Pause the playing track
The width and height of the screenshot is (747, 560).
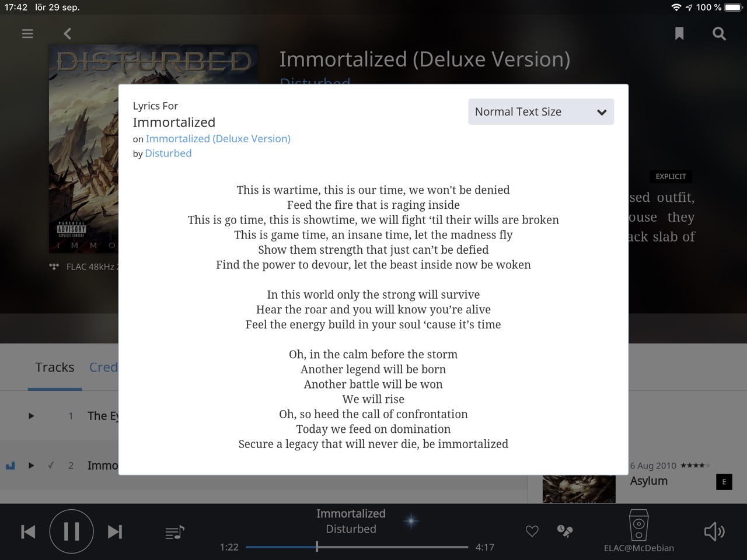click(71, 531)
